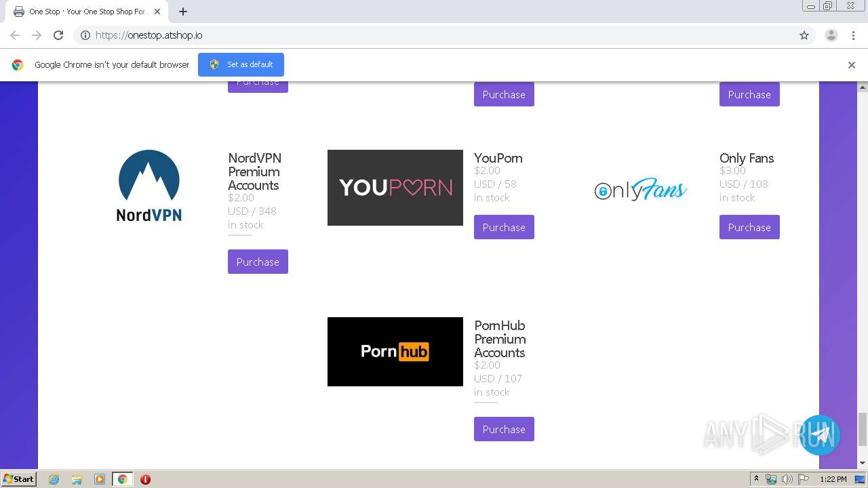Click the NordVPN Premium Accounts title
Viewport: 868px width, 488px height.
click(254, 171)
